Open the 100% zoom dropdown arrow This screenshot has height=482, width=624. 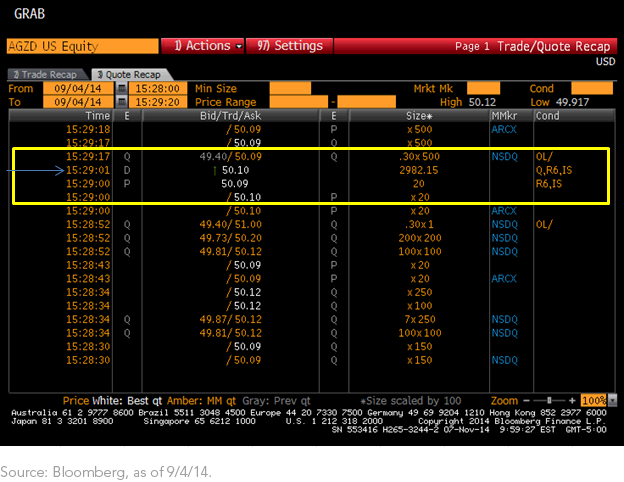coord(612,400)
